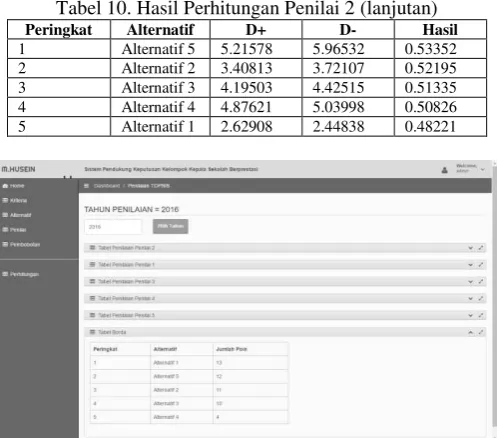Click the Jumlah Poin header in Borda table

[x=232, y=349]
